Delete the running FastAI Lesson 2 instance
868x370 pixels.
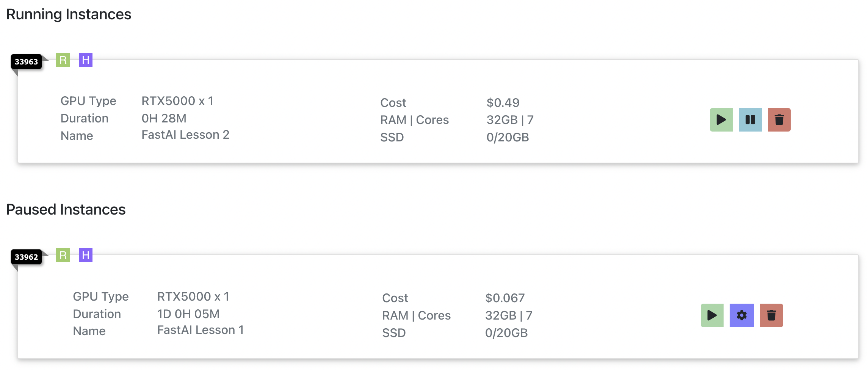tap(779, 120)
